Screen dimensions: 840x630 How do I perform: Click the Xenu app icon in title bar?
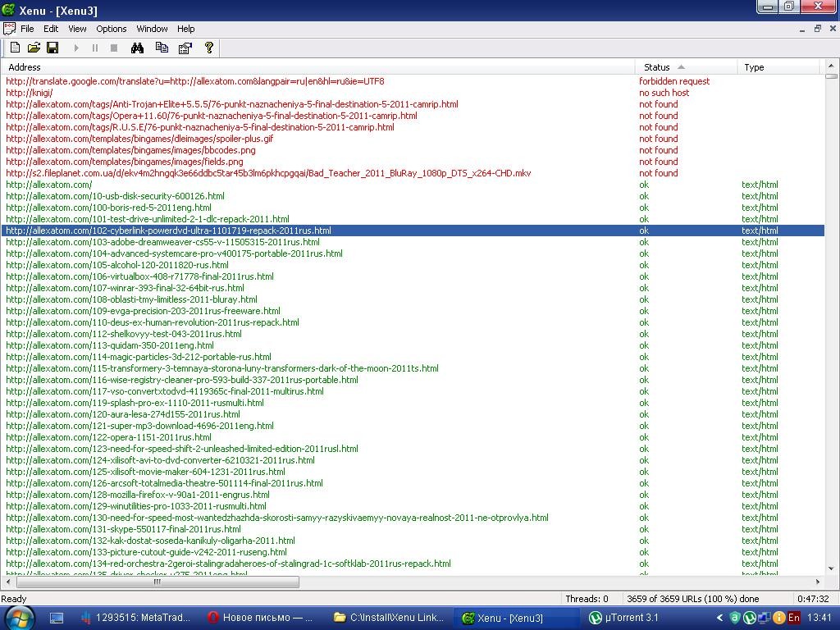(x=9, y=9)
